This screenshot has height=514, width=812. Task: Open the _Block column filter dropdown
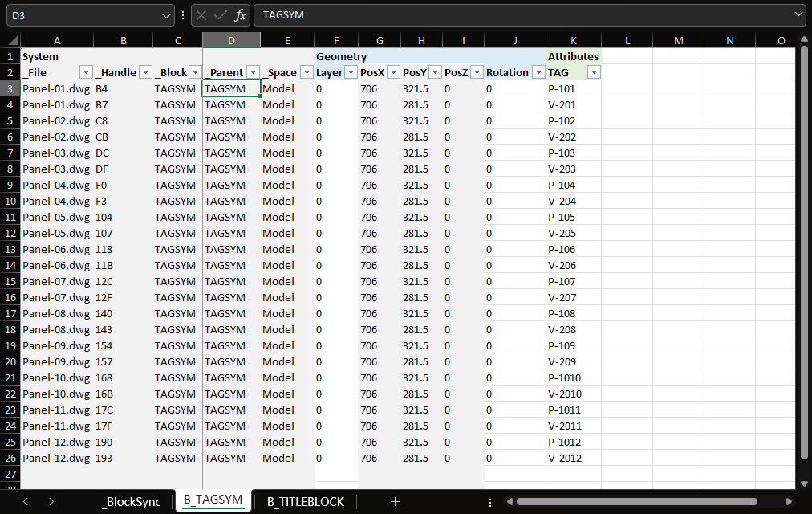195,72
